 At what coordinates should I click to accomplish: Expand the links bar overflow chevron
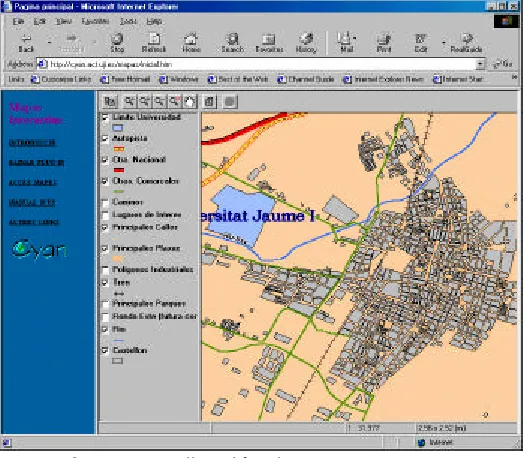tap(514, 78)
